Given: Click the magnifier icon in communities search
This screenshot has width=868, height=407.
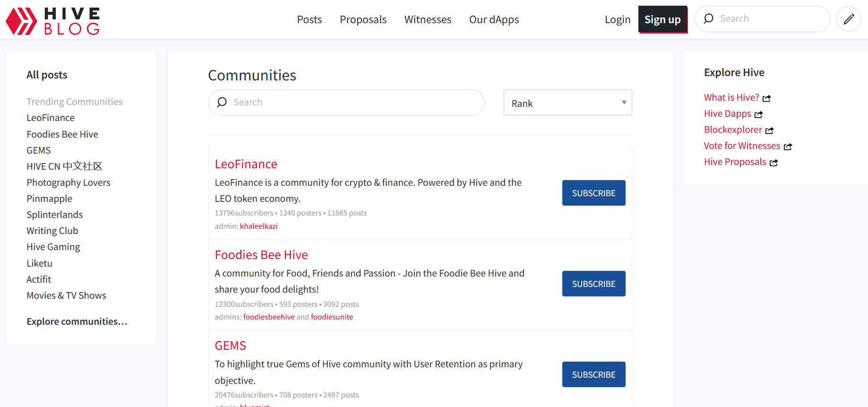Looking at the screenshot, I should tap(222, 102).
